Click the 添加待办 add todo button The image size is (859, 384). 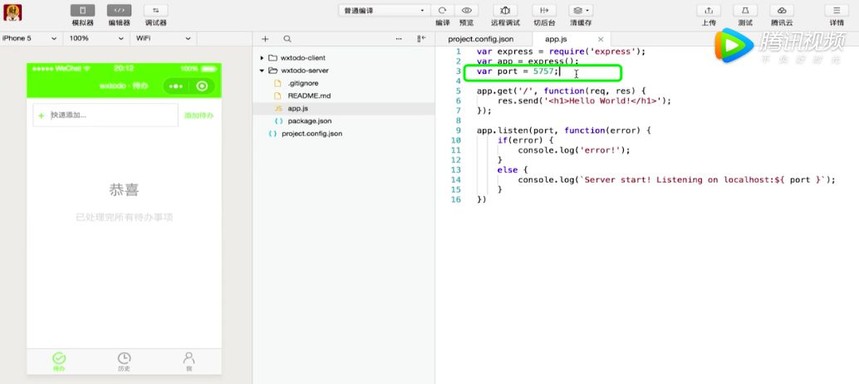pyautogui.click(x=199, y=116)
